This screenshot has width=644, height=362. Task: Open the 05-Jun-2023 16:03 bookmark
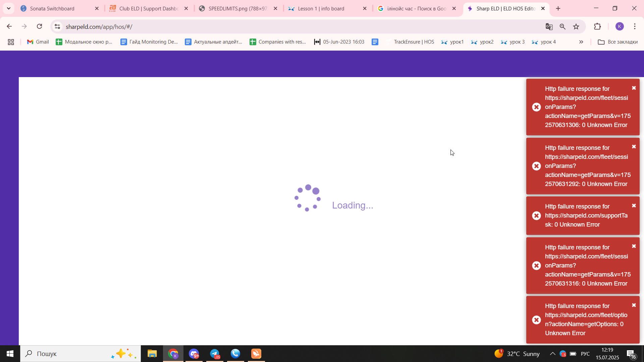pyautogui.click(x=339, y=42)
